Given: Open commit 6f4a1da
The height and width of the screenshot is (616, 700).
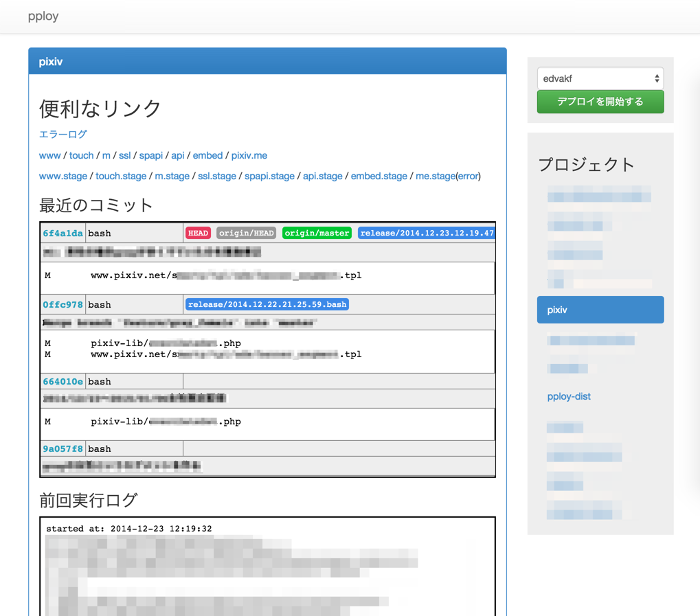Looking at the screenshot, I should 63,233.
